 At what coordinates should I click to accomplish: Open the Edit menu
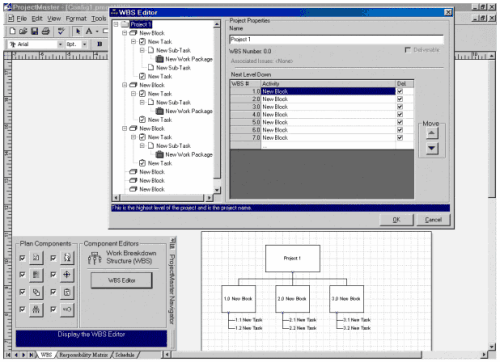(x=37, y=19)
